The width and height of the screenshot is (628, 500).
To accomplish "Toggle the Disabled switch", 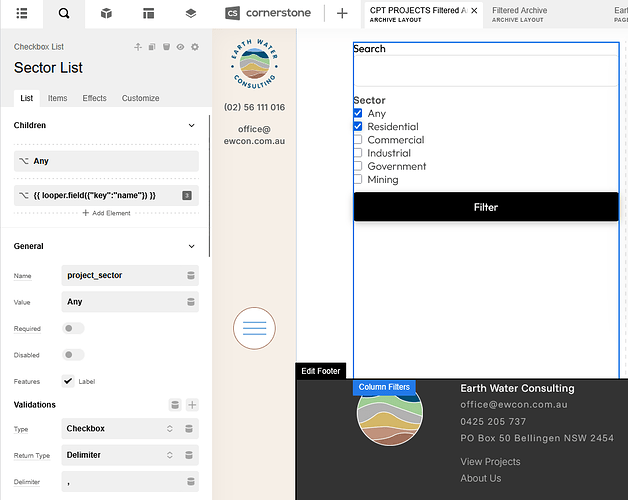I will click(74, 354).
